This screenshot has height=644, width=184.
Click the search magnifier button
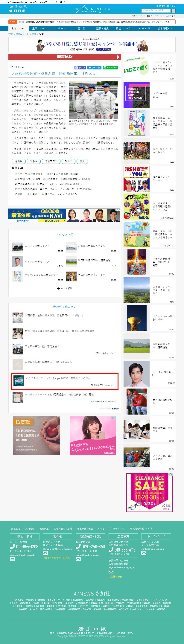point(174,10)
